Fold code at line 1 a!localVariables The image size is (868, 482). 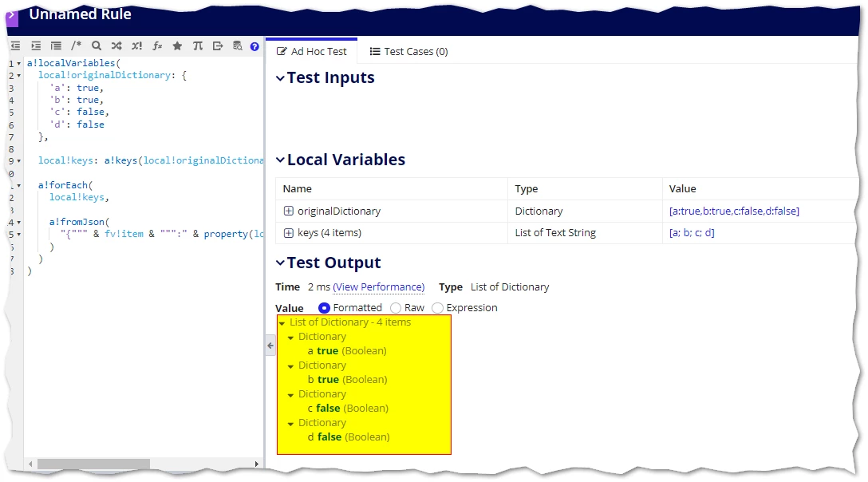19,64
